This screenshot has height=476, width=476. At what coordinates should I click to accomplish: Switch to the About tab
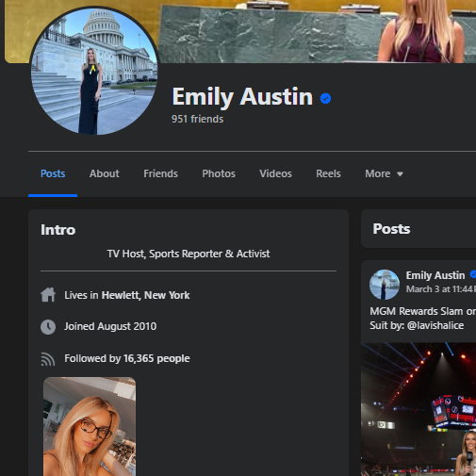click(x=105, y=173)
